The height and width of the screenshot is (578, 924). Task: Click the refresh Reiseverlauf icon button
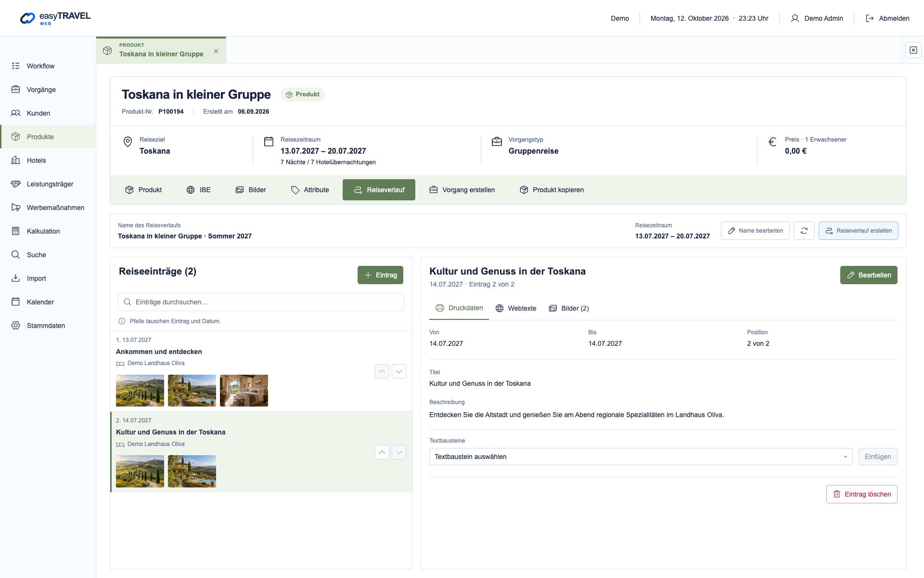pyautogui.click(x=804, y=231)
